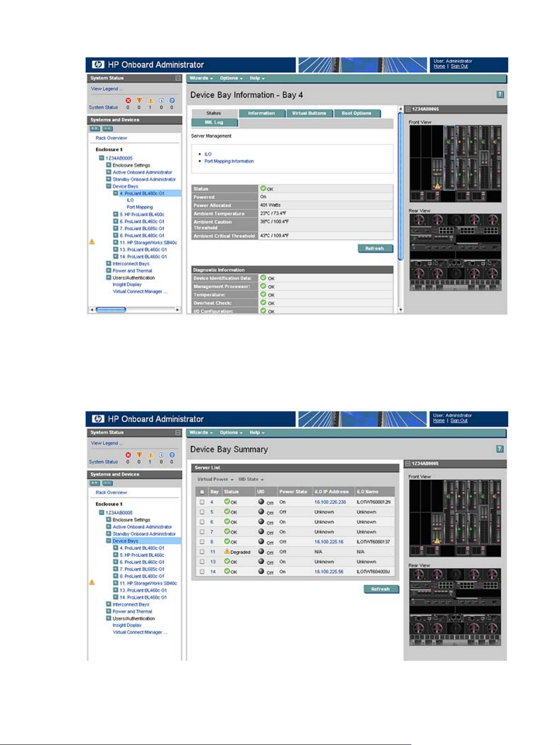This screenshot has width=560, height=745.
Task: Toggle select-all checkbox in Server List header
Action: pos(202,492)
